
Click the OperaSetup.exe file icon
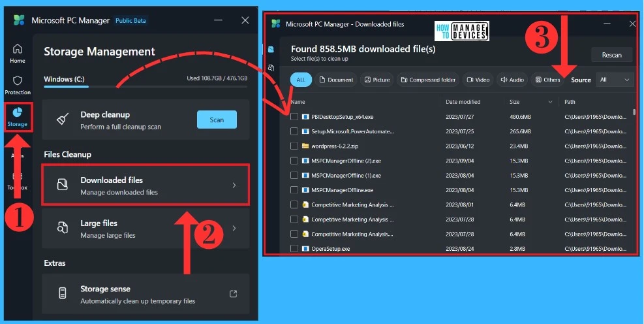305,249
